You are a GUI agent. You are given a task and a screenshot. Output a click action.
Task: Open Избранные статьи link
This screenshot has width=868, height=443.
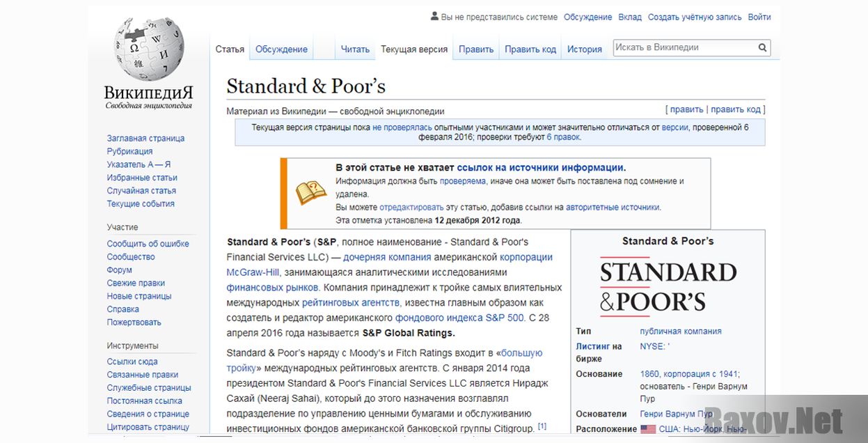[142, 178]
